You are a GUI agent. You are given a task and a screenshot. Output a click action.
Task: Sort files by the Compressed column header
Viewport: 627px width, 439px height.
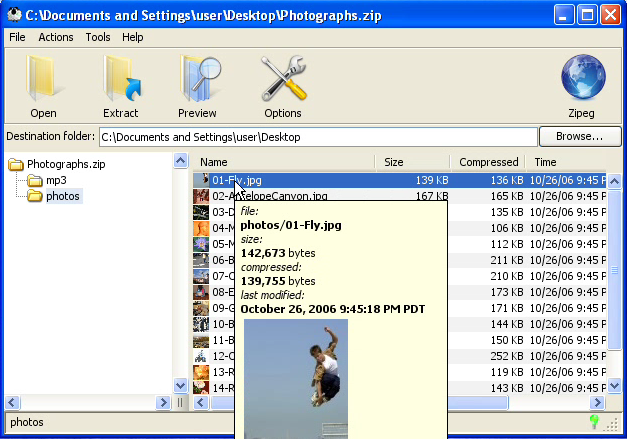coord(488,162)
